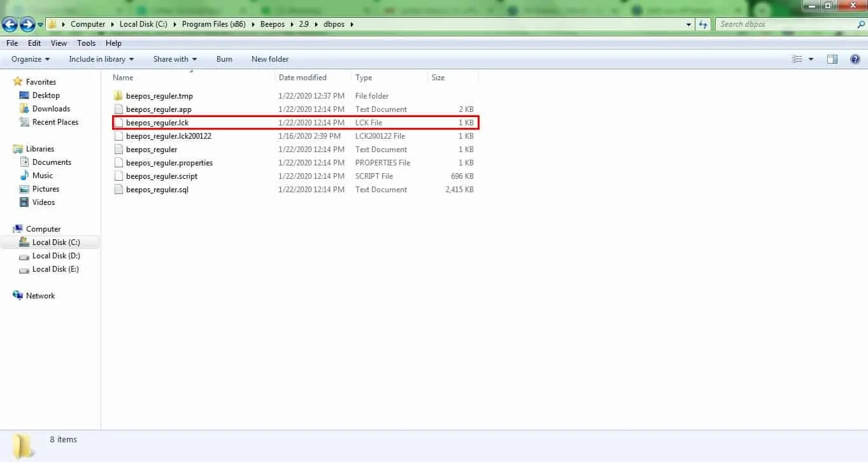
Task: Click Program Files (x86) in breadcrumb
Action: pyautogui.click(x=214, y=24)
